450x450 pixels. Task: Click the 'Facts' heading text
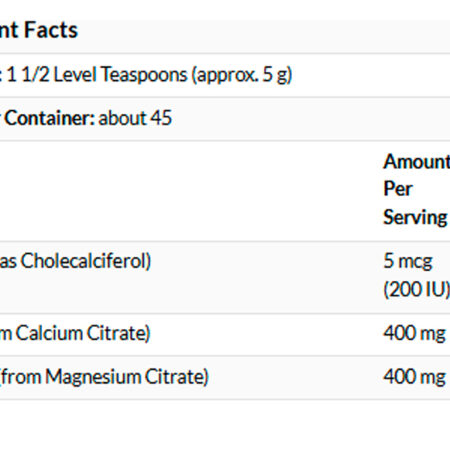[51, 30]
